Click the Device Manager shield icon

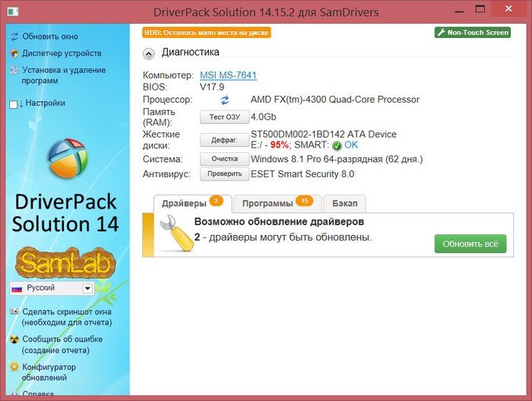point(14,53)
